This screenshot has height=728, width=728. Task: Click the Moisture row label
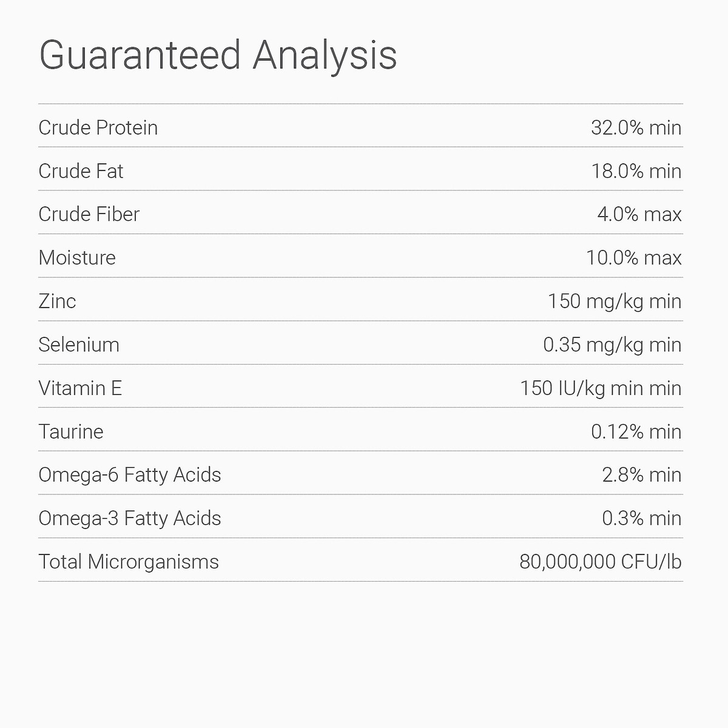(x=77, y=258)
